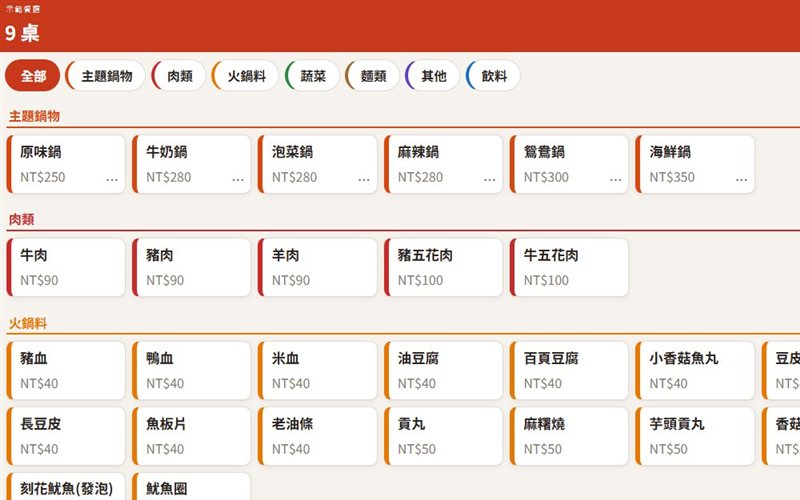Pick the 豬五花肉 NT$100 card
800x500 pixels.
pyautogui.click(x=443, y=267)
